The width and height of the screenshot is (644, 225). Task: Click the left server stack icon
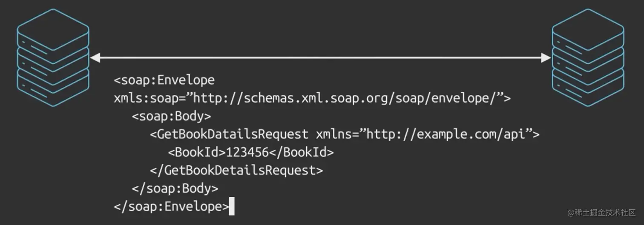(53, 57)
